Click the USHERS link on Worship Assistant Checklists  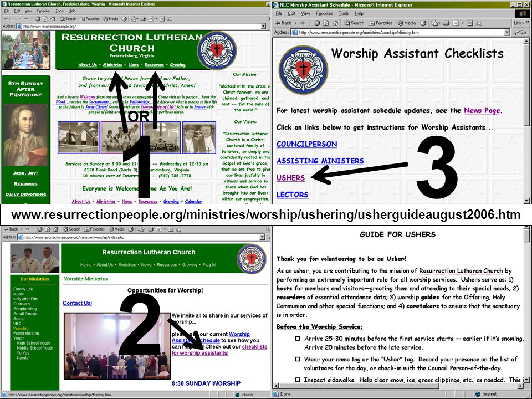pos(290,178)
